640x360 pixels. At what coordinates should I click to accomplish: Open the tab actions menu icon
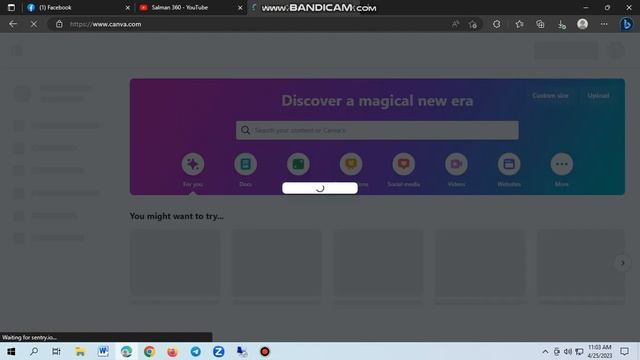[x=11, y=7]
